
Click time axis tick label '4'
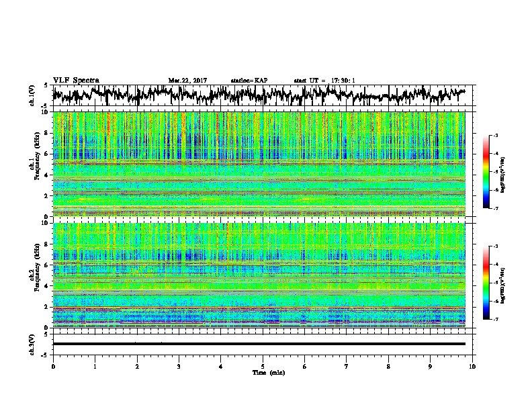pyautogui.click(x=221, y=367)
